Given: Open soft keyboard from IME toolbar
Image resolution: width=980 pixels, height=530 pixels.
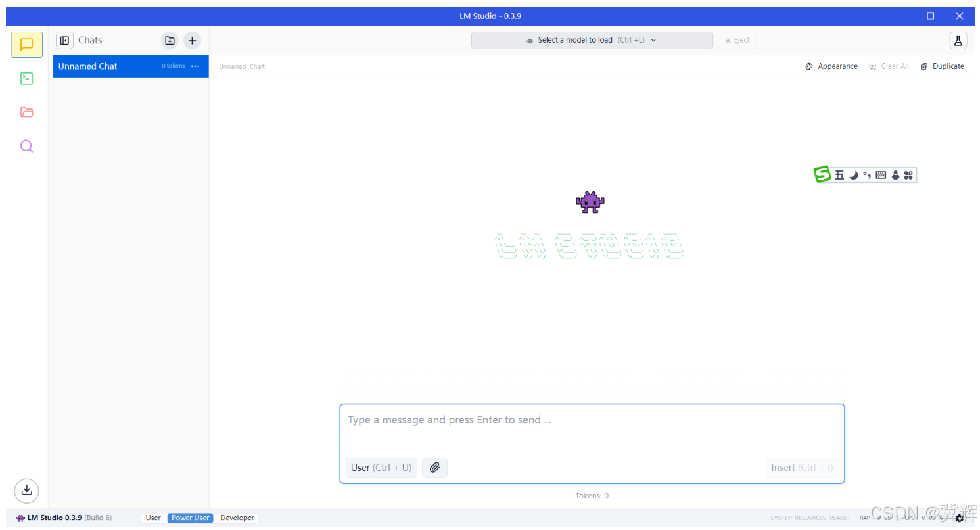Looking at the screenshot, I should [x=881, y=175].
